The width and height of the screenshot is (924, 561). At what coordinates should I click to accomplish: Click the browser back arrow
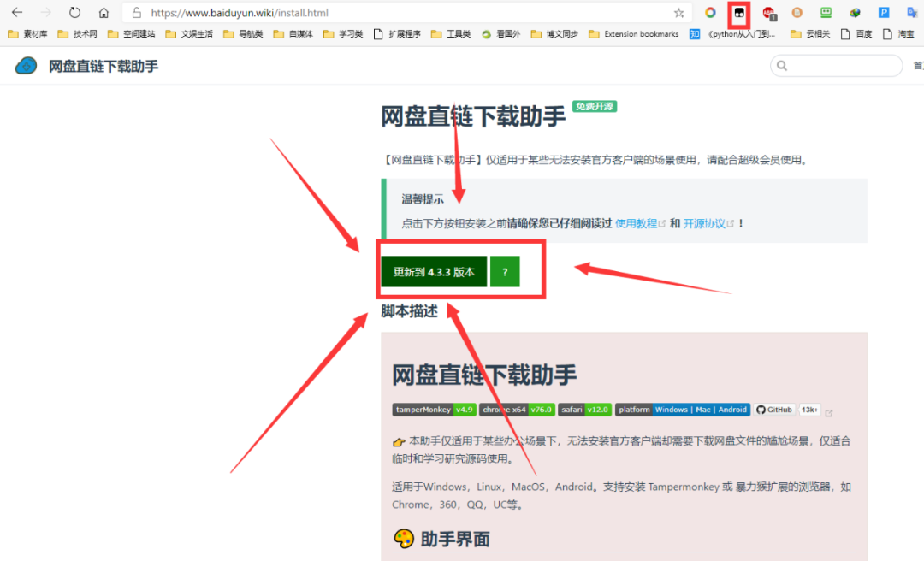click(x=17, y=13)
